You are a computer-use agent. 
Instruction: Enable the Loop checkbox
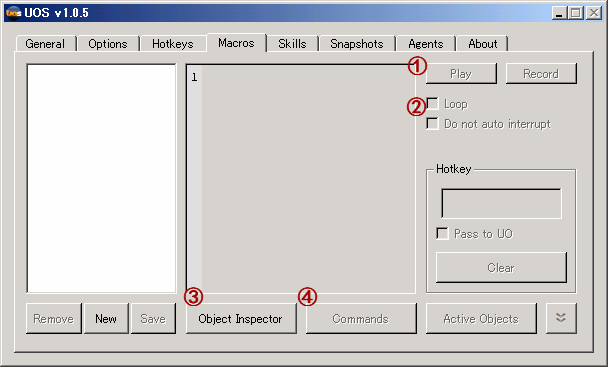432,104
